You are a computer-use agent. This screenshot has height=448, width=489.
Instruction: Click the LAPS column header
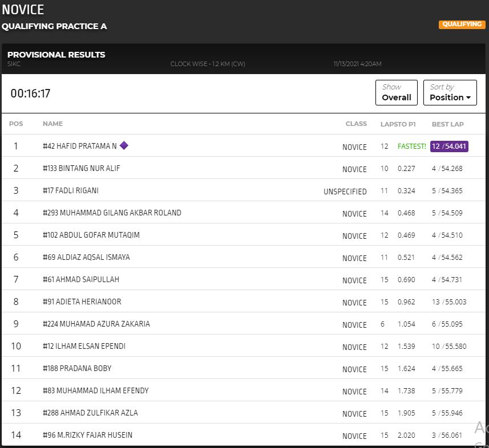point(388,124)
